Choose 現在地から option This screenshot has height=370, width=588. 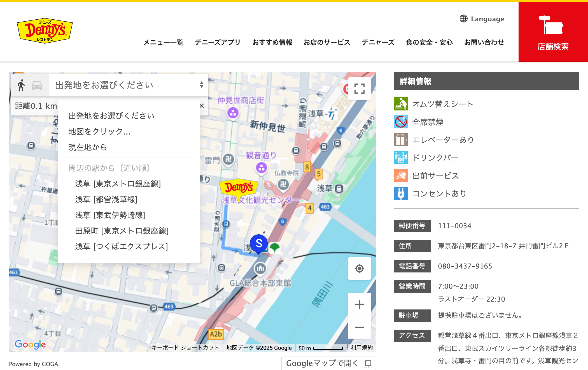click(x=88, y=147)
